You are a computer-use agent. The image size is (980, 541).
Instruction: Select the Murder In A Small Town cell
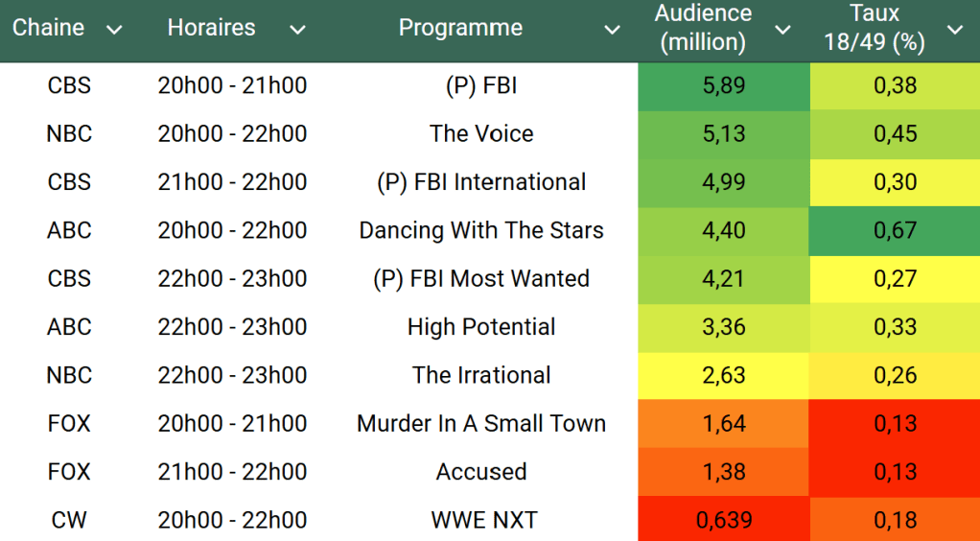coord(481,423)
